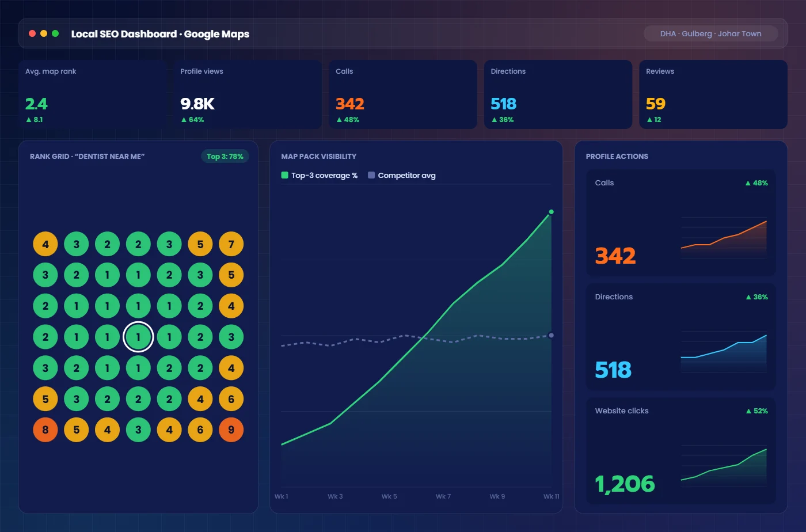The width and height of the screenshot is (806, 532).
Task: Click the Profile views label
Action: (x=201, y=71)
